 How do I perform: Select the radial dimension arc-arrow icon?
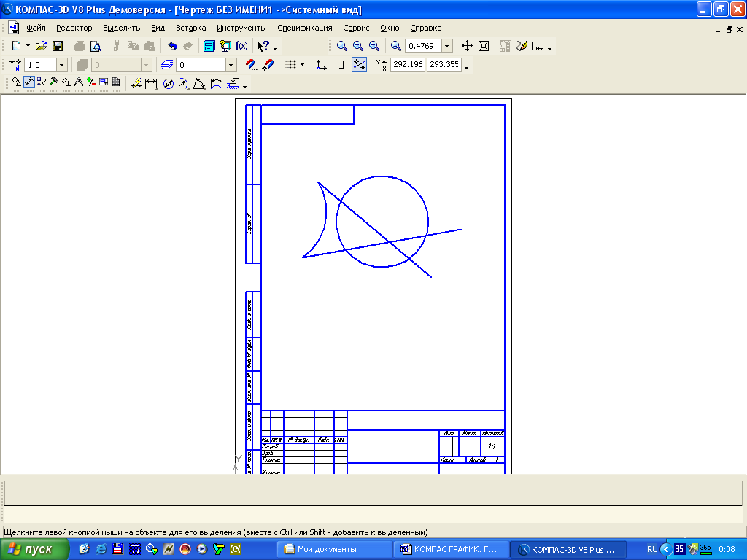184,84
